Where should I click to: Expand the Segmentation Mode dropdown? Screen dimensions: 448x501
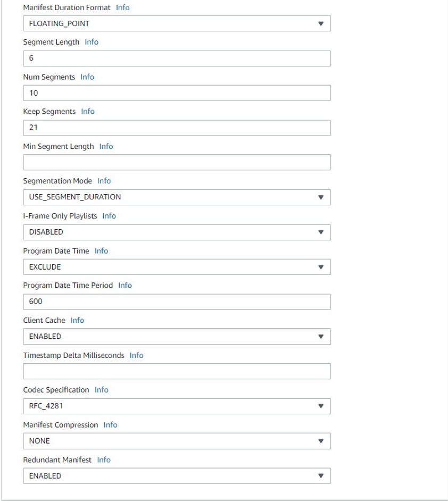click(x=177, y=197)
